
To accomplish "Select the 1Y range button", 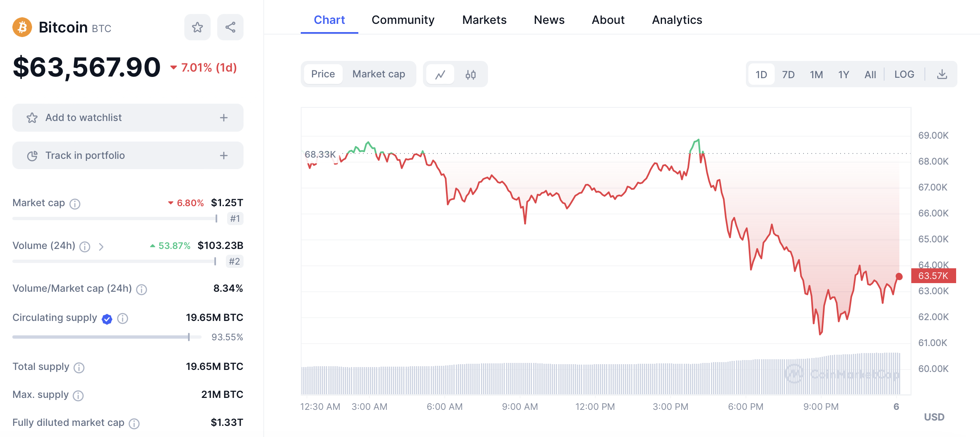I will [x=843, y=74].
